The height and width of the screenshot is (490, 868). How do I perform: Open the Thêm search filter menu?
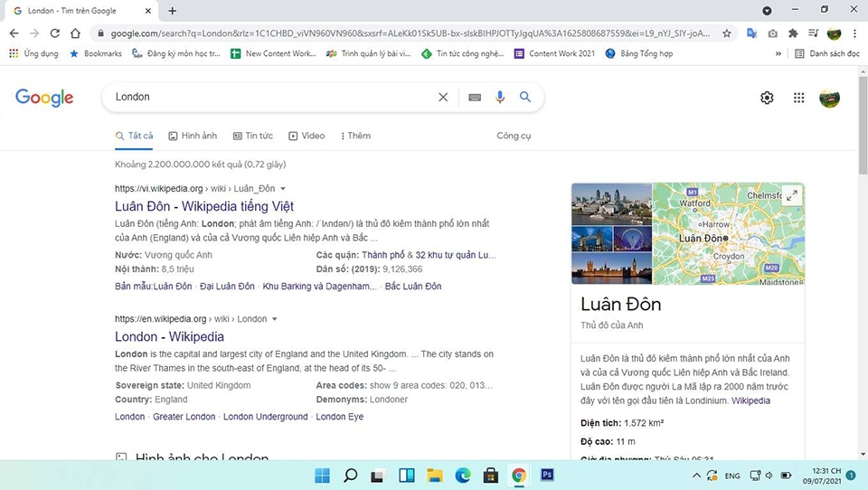(x=355, y=136)
